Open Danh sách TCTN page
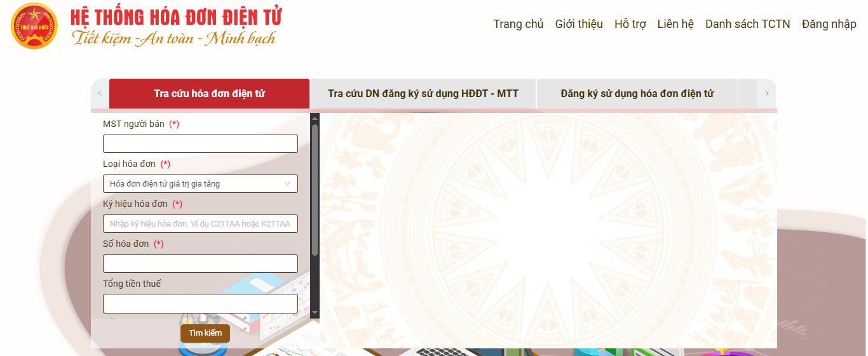The image size is (868, 356). (x=748, y=24)
